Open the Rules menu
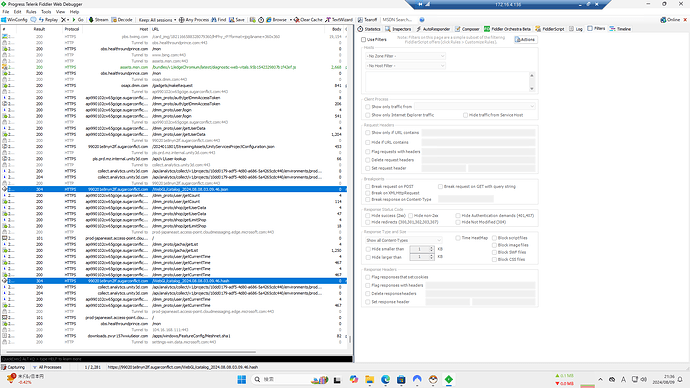This screenshot has width=690, height=388. (31, 12)
